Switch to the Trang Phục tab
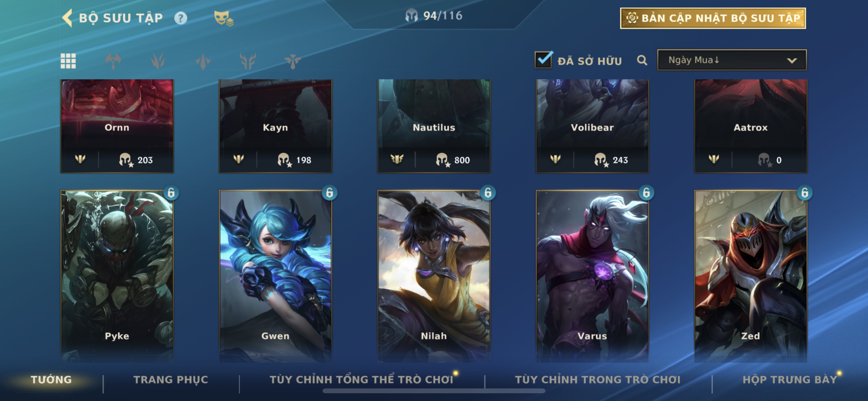Viewport: 868px width, 401px height. click(171, 379)
